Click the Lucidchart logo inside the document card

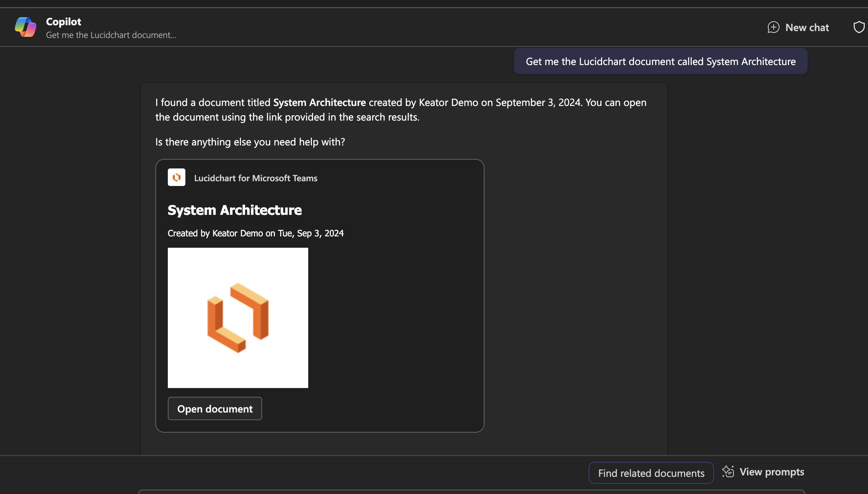click(238, 317)
